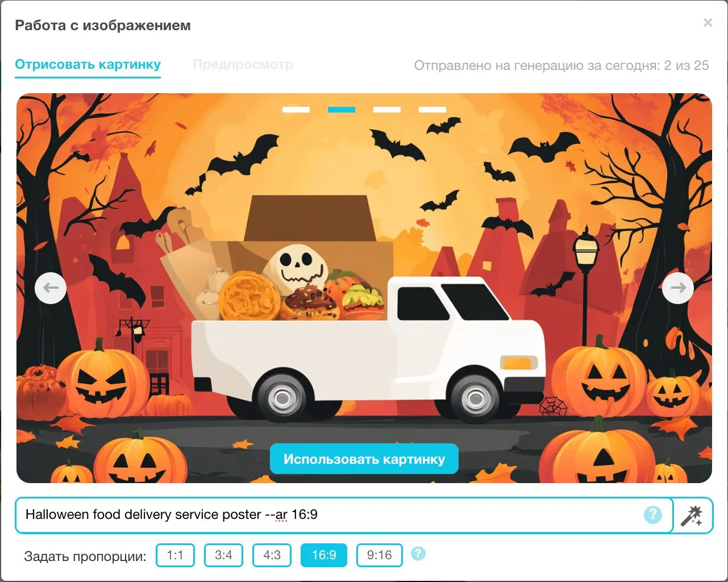Close the image dialog with X
728x582 pixels.
[x=708, y=23]
